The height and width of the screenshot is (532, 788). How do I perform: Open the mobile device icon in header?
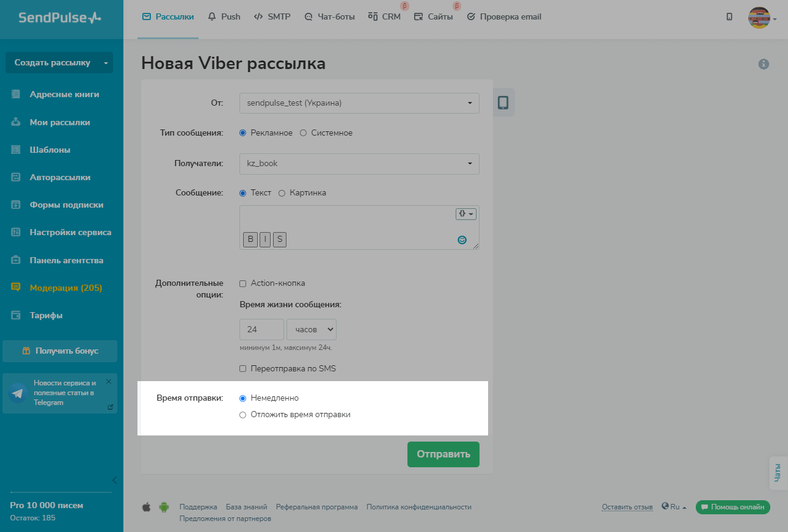pos(729,17)
